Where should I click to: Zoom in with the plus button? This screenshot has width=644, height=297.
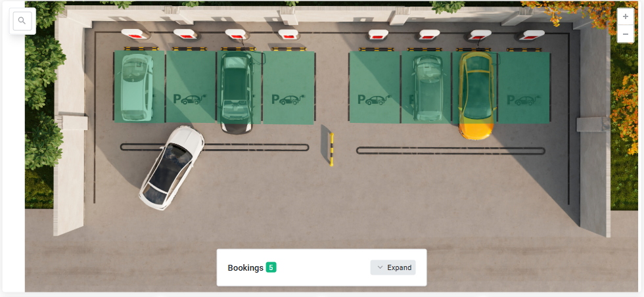[x=625, y=17]
